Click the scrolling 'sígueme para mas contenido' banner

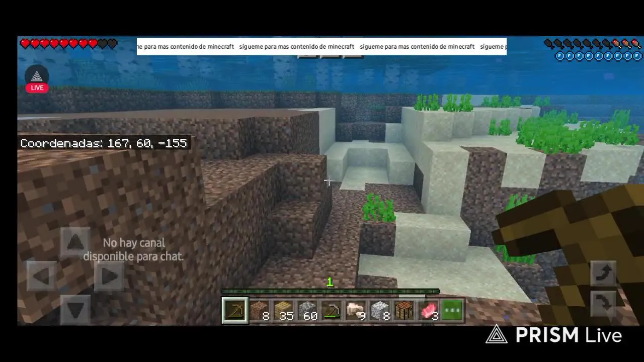[x=321, y=46]
